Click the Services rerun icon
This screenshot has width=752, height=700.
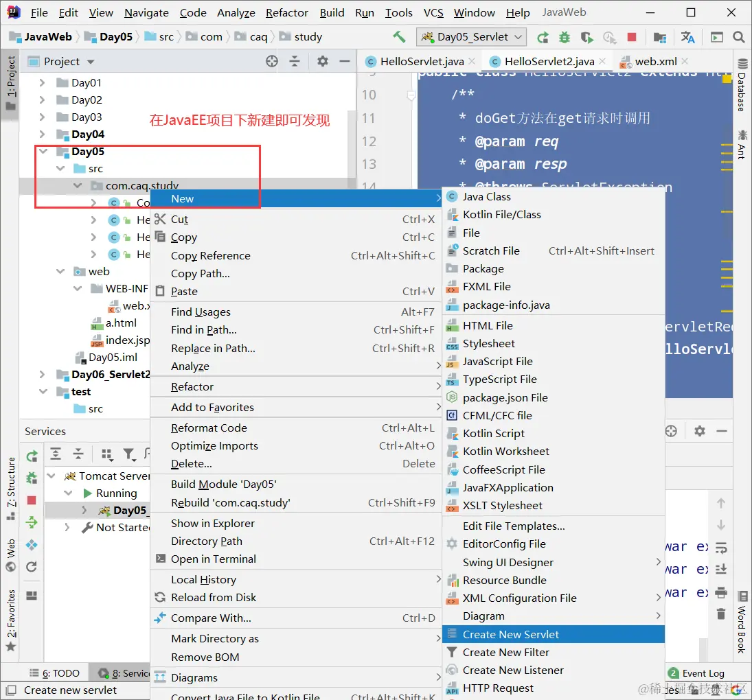pos(32,456)
